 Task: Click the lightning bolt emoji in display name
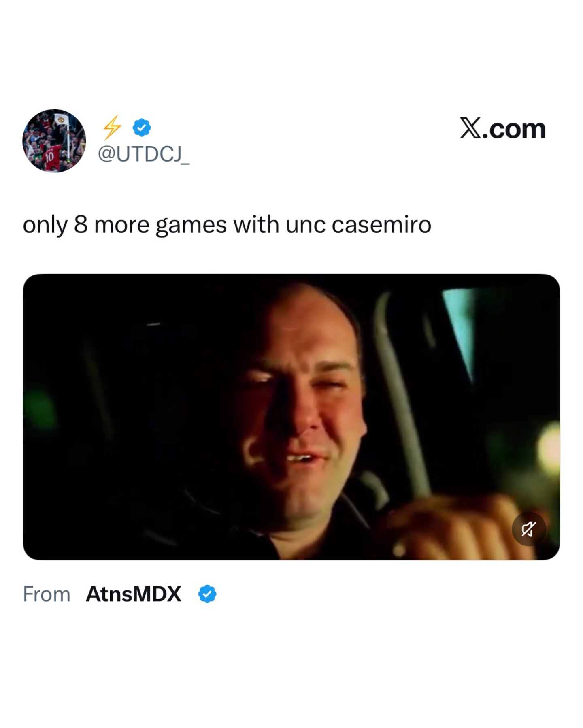[x=112, y=128]
